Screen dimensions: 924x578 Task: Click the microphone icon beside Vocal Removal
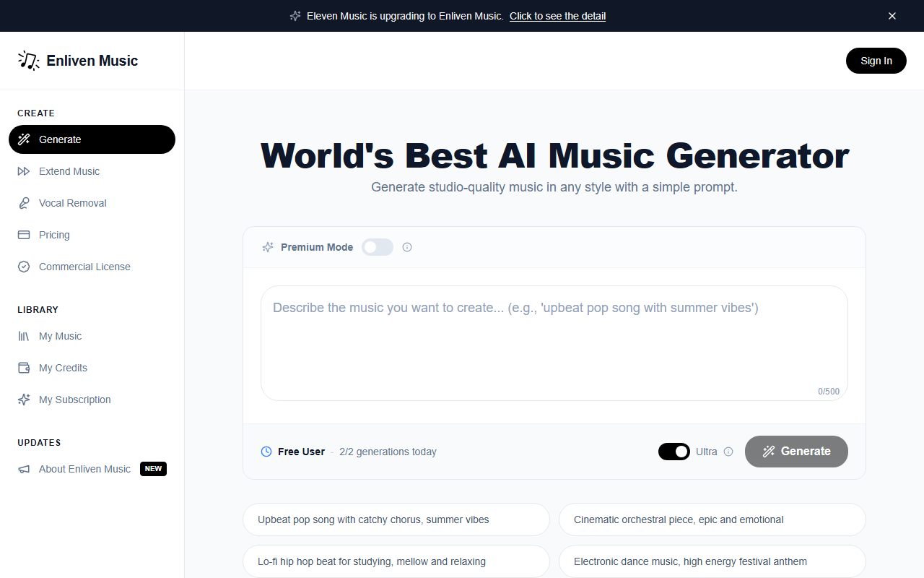[24, 203]
